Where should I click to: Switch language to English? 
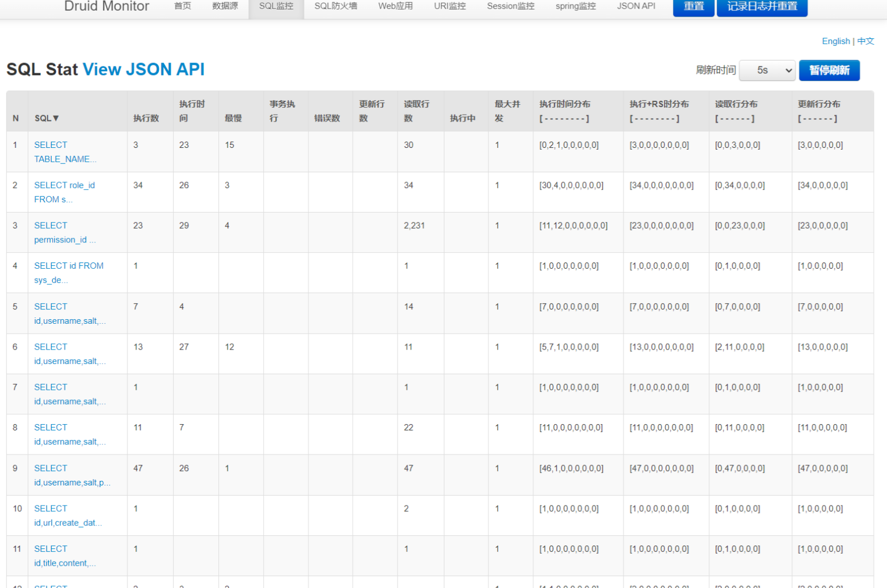tap(835, 41)
